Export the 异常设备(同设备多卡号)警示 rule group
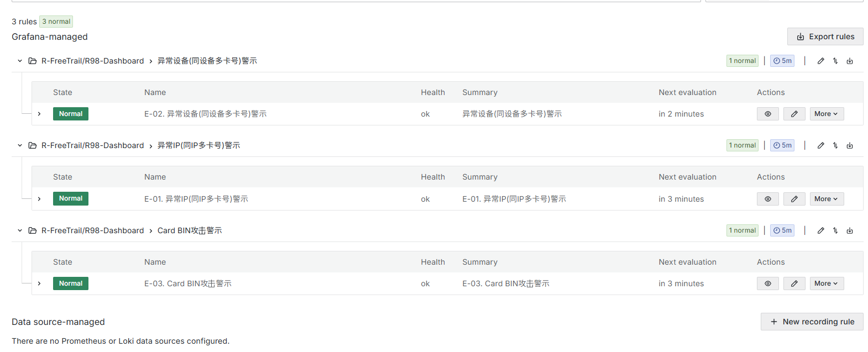Viewport: 868px width, 352px height. coord(850,61)
